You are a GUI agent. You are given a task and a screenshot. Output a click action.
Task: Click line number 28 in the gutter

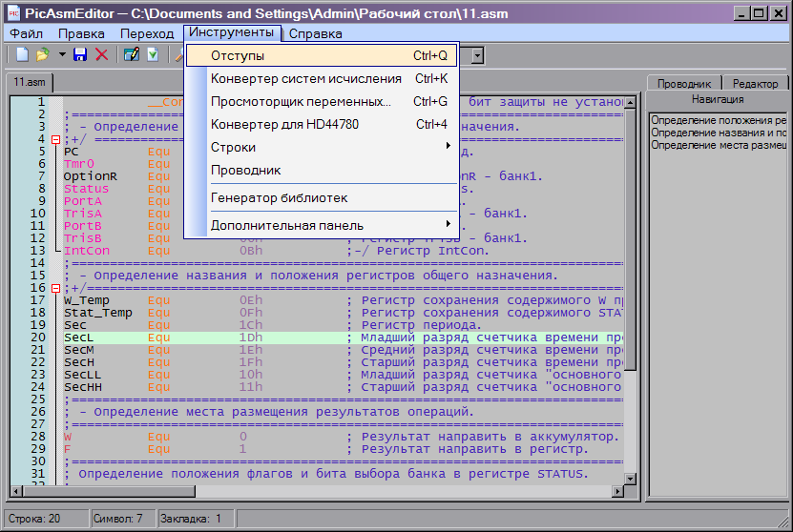(38, 437)
